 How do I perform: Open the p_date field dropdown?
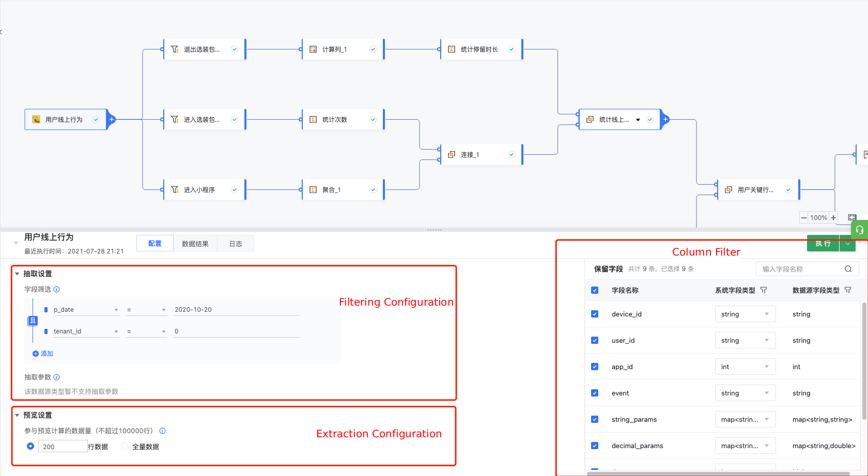pyautogui.click(x=86, y=310)
